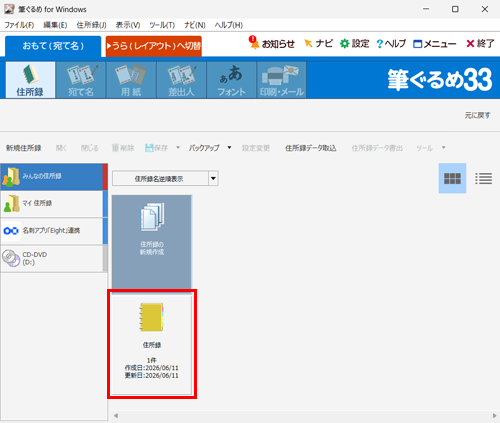Open the 印刷・メール print and mail icon
This screenshot has height=423, width=500.
point(282,80)
